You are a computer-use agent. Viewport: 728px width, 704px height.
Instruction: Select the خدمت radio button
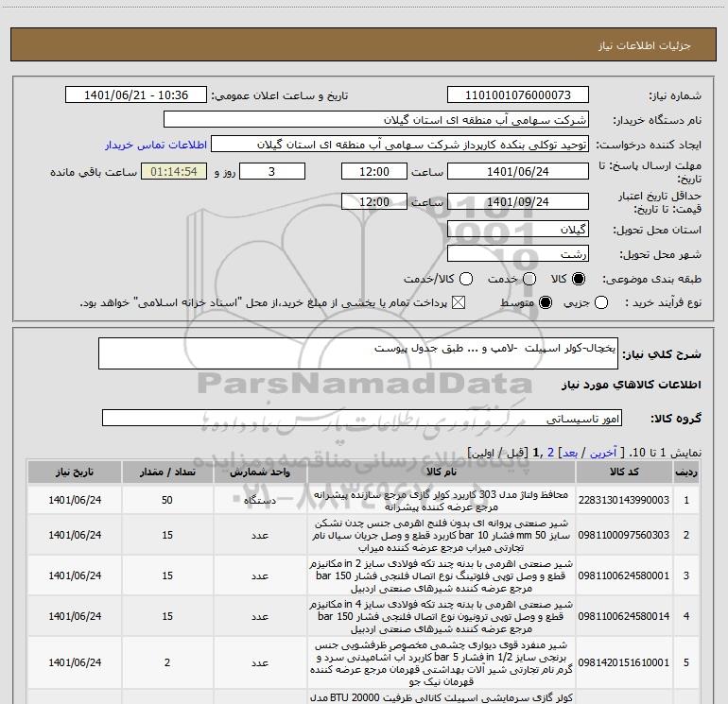tap(529, 279)
